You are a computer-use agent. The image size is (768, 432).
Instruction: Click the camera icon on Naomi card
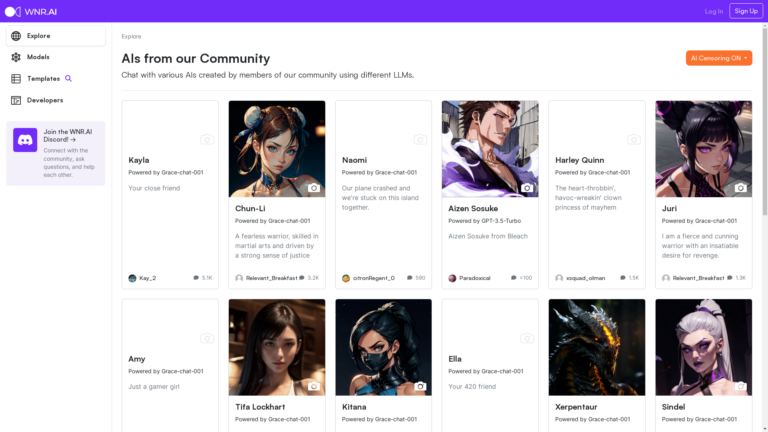[420, 140]
